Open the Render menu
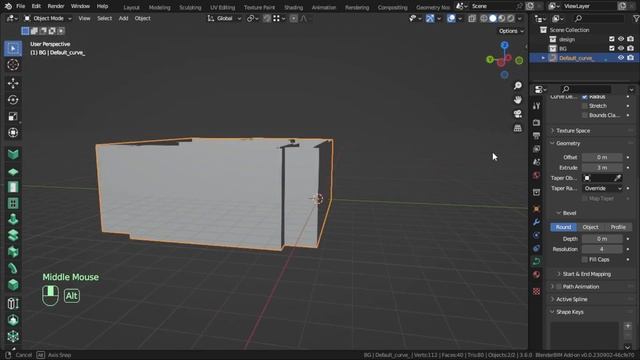This screenshot has height=360, width=640. tap(56, 6)
